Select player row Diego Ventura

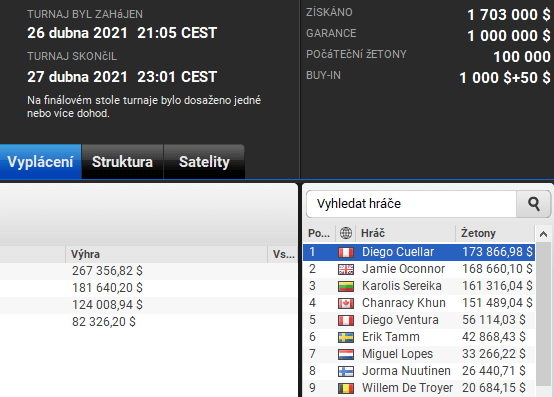(x=419, y=320)
